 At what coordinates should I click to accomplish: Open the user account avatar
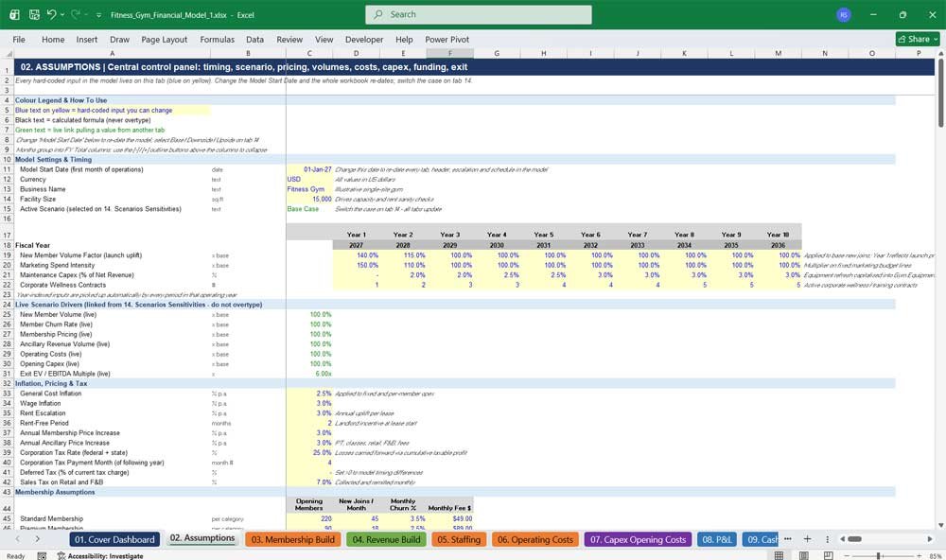coord(844,14)
